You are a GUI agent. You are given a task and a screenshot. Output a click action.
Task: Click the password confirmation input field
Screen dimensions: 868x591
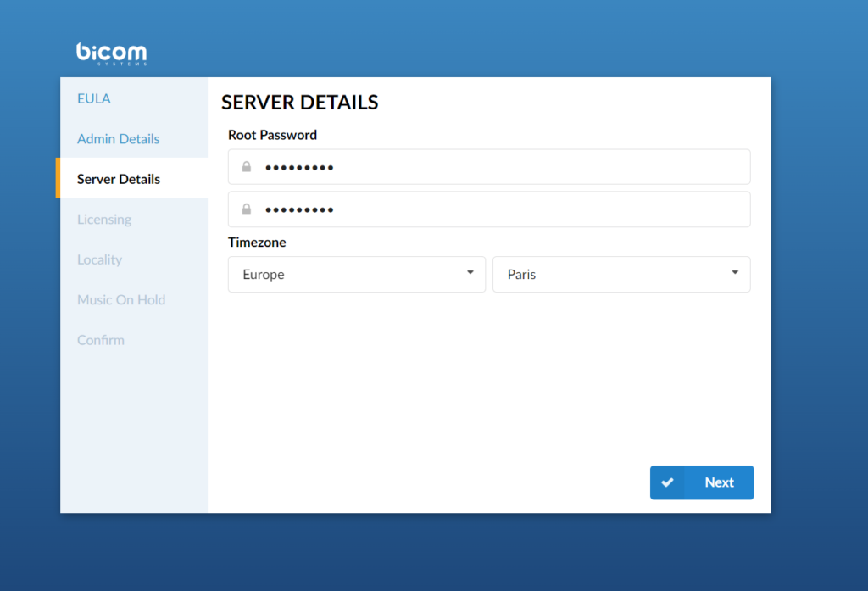pyautogui.click(x=488, y=209)
